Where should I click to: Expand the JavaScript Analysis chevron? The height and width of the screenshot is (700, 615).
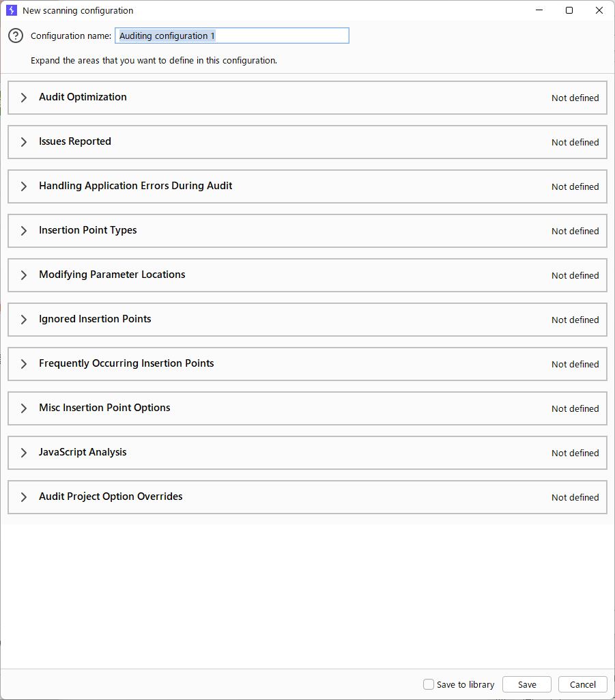[24, 453]
